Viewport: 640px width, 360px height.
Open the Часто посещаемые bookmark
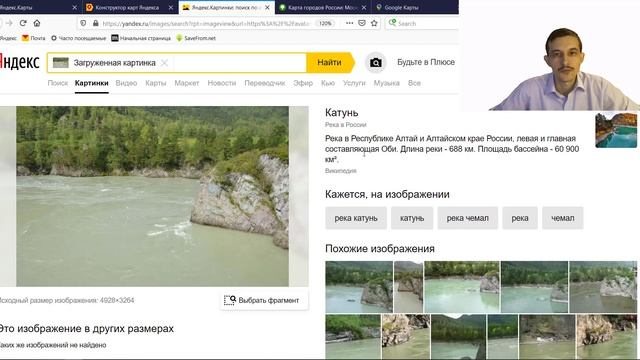pyautogui.click(x=78, y=38)
